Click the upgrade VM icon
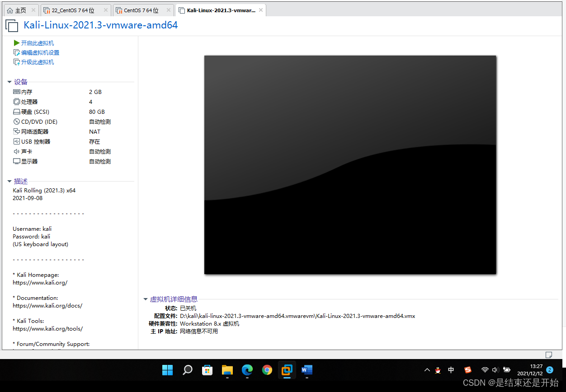Image resolution: width=566 pixels, height=392 pixels. [x=17, y=62]
